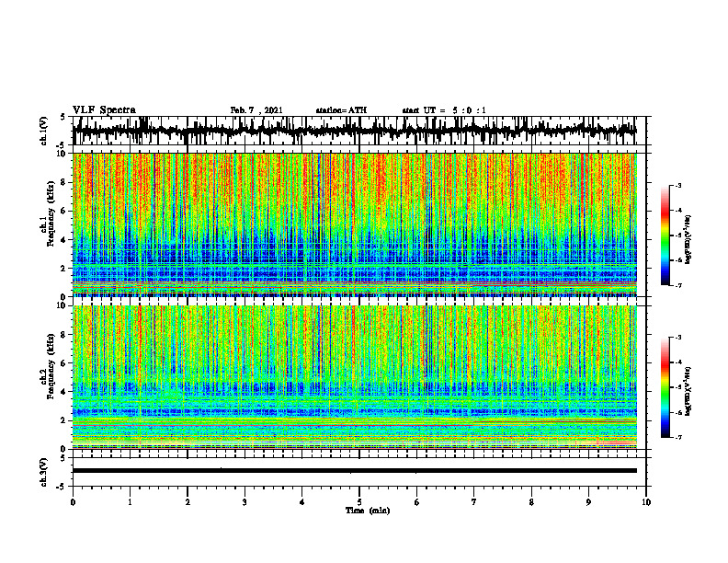Click time axis tick label "4"
728x563 pixels.
click(302, 502)
